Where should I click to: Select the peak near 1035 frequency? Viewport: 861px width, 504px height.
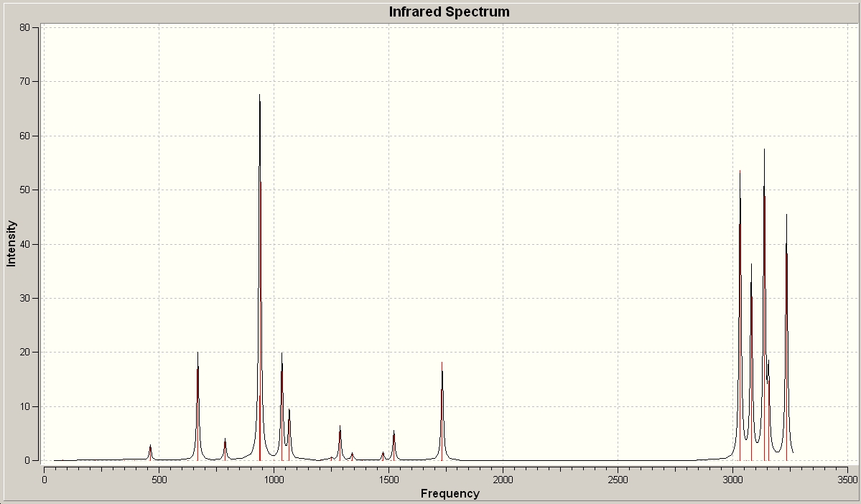pyautogui.click(x=281, y=406)
